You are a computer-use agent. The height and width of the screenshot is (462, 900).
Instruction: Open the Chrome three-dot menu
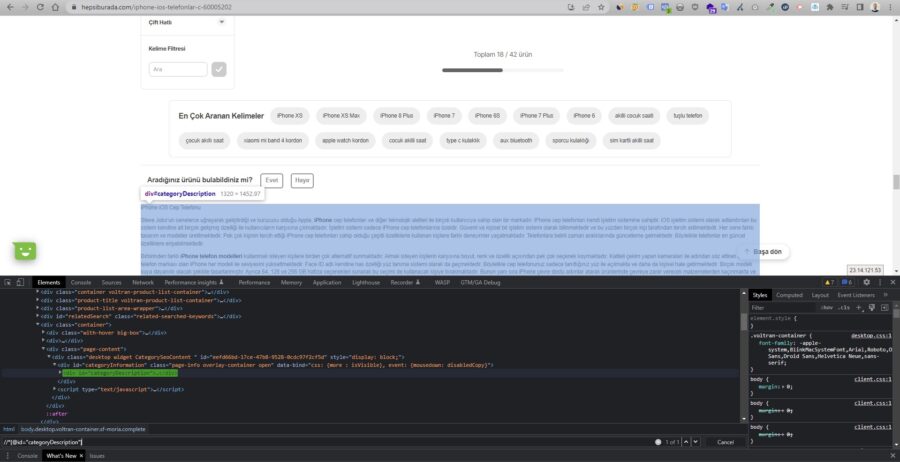891,7
